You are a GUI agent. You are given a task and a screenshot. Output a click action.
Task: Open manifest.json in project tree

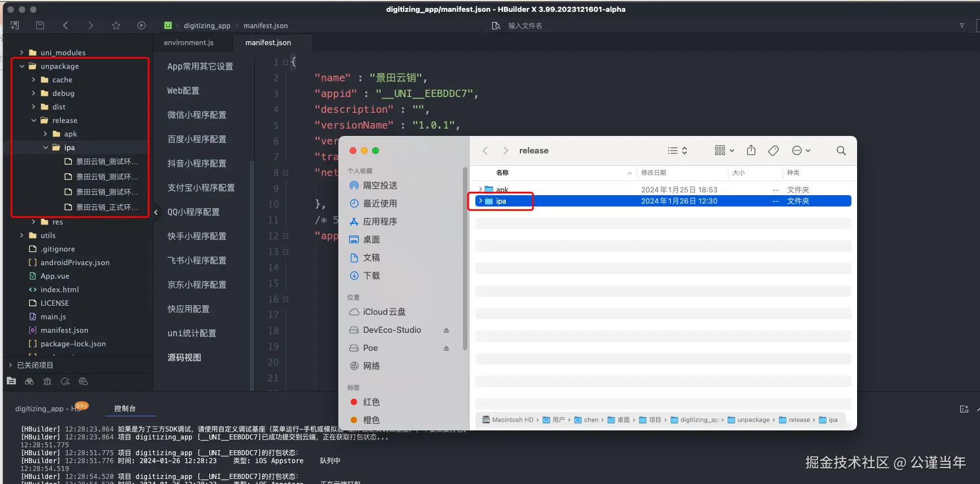(x=64, y=330)
